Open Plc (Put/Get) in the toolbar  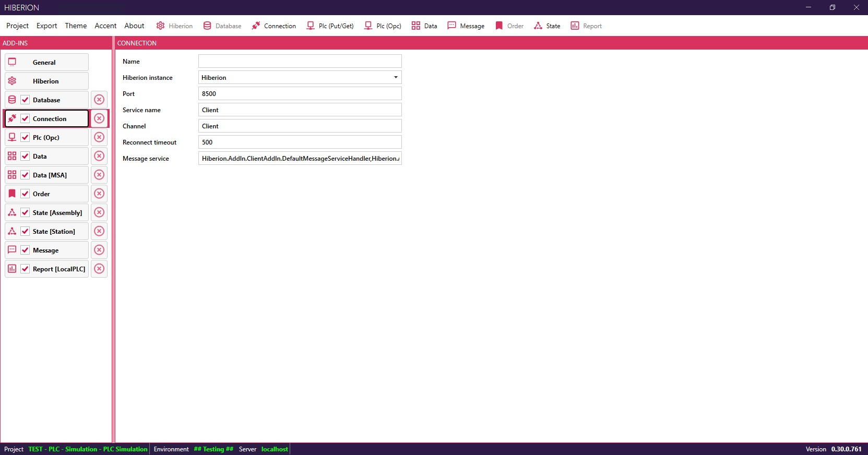coord(330,26)
